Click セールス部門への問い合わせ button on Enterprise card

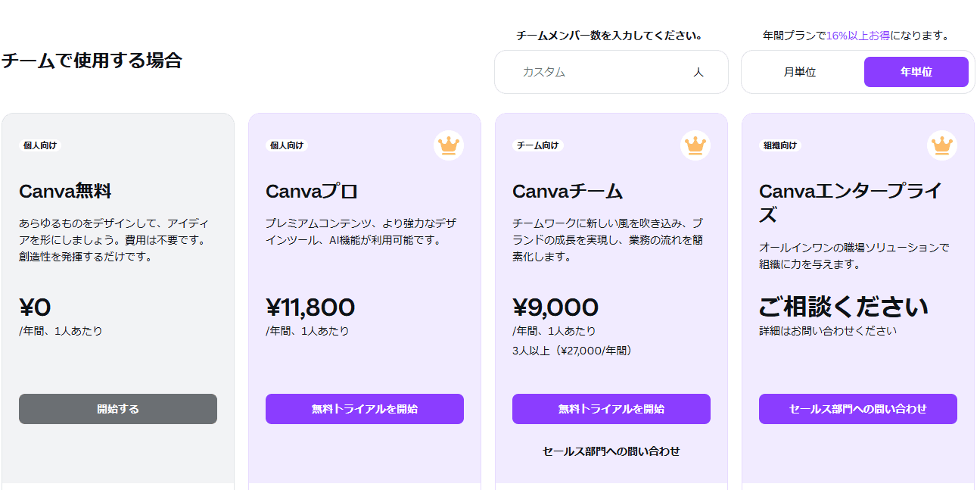[857, 409]
